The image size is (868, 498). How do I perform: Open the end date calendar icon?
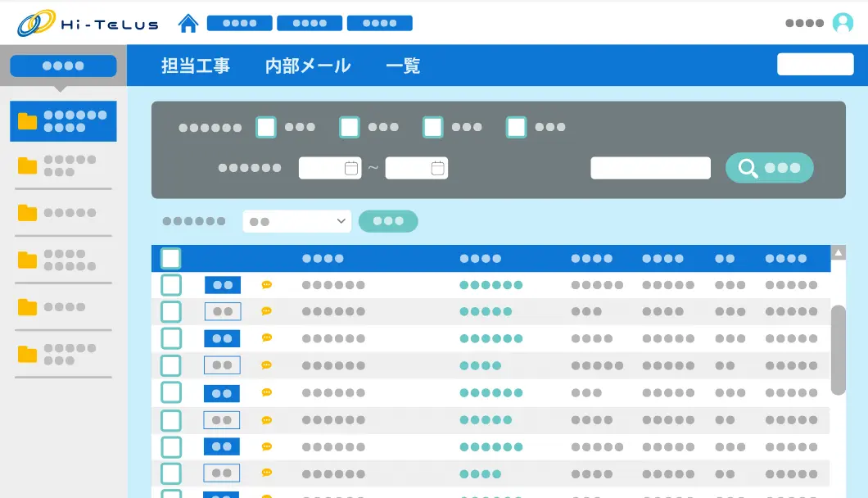(x=437, y=168)
